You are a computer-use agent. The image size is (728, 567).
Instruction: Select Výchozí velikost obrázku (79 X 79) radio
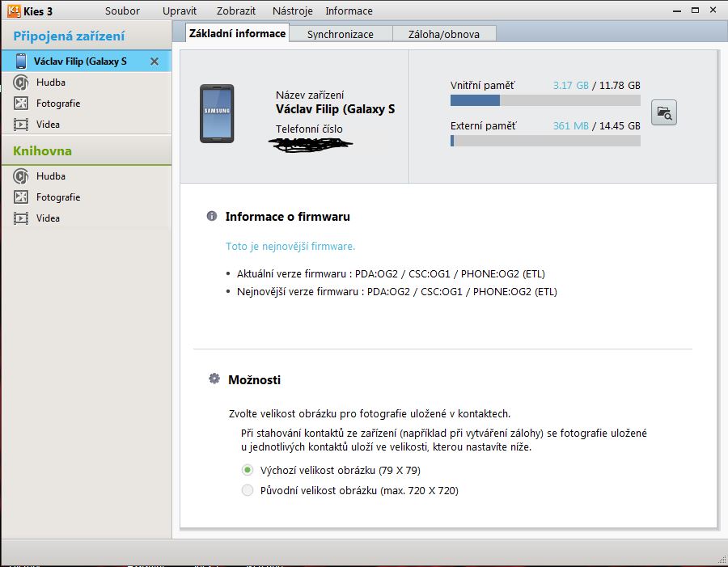coord(248,470)
